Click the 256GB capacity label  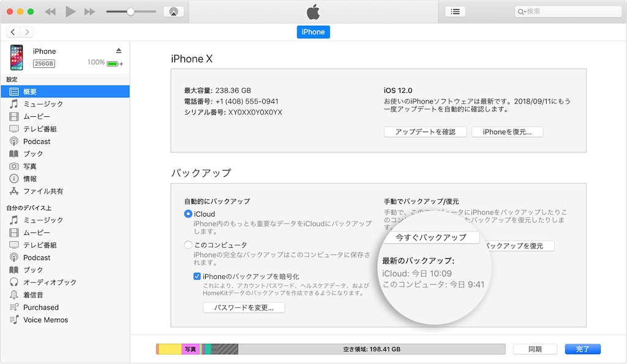[44, 64]
